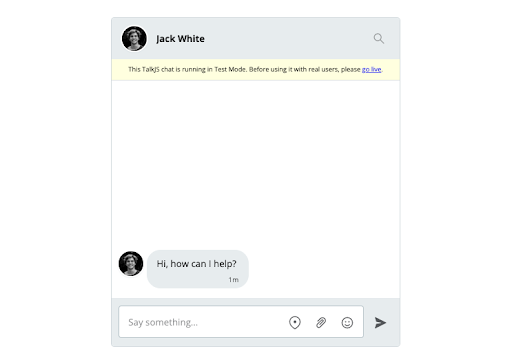The height and width of the screenshot is (362, 512).
Task: Click the empty conversation area above the message
Action: [x=256, y=163]
